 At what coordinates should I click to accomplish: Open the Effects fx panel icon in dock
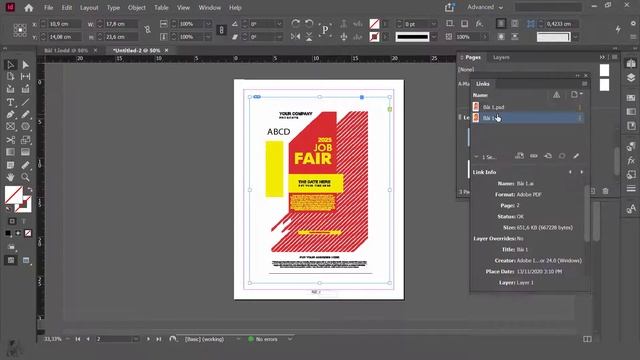(x=631, y=161)
